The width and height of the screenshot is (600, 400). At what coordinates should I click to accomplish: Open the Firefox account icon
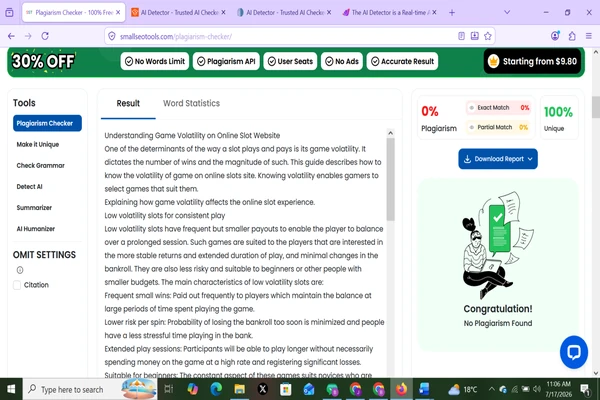pos(555,36)
